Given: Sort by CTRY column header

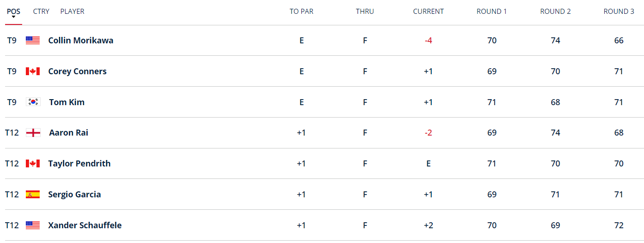Looking at the screenshot, I should tap(41, 11).
